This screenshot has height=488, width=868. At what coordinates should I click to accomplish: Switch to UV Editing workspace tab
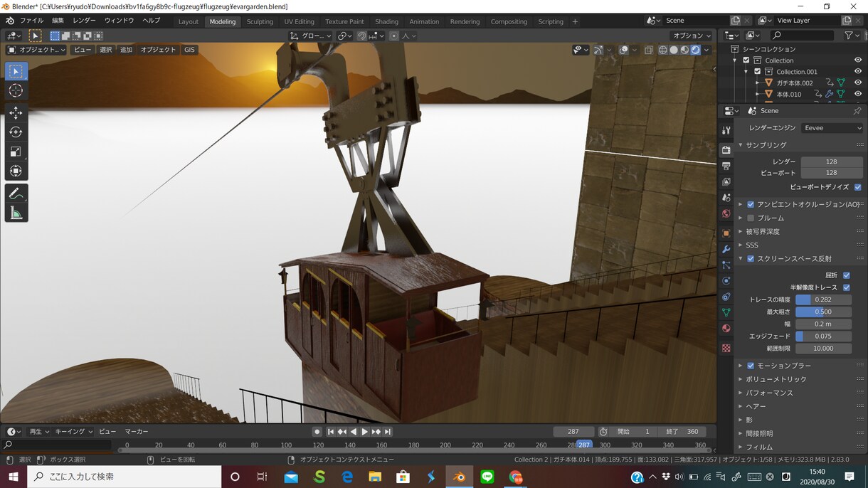(x=299, y=21)
